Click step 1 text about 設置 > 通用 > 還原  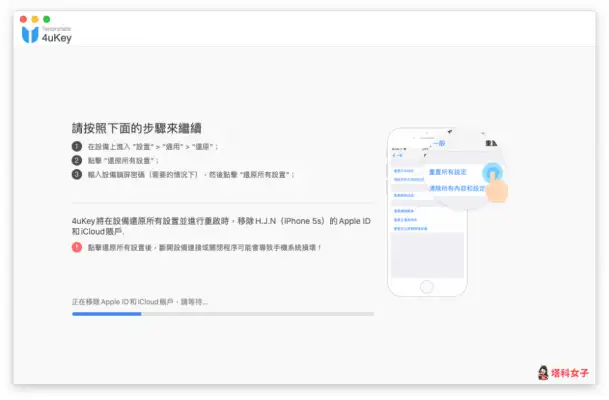[153, 146]
